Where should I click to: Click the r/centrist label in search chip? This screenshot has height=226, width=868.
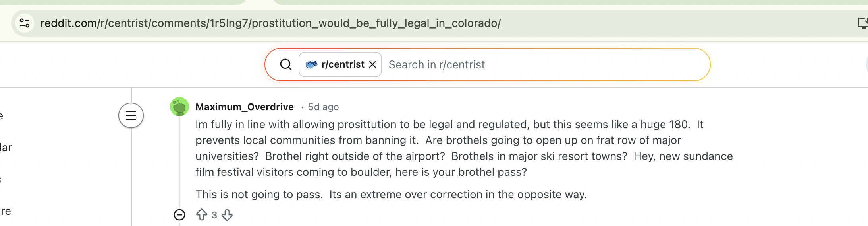click(343, 64)
